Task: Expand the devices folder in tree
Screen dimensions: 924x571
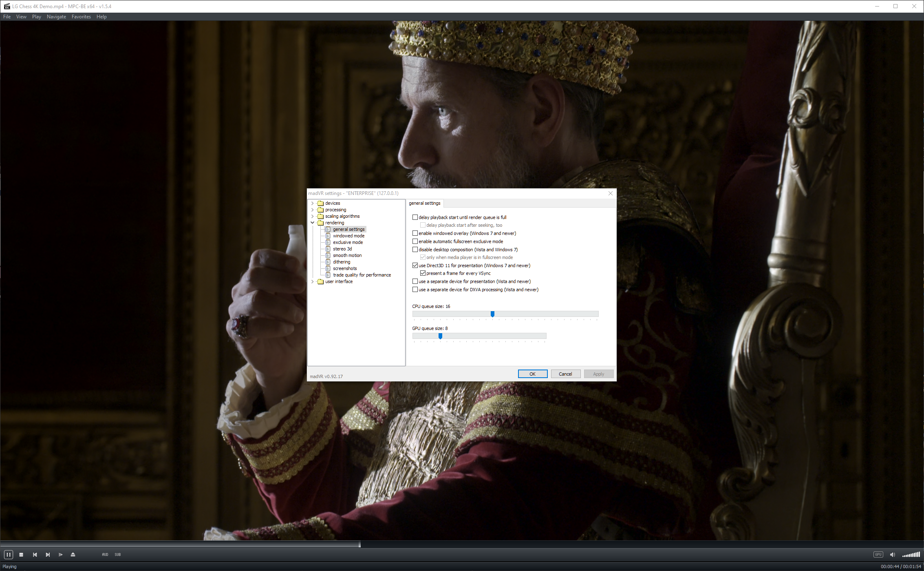Action: pyautogui.click(x=313, y=203)
